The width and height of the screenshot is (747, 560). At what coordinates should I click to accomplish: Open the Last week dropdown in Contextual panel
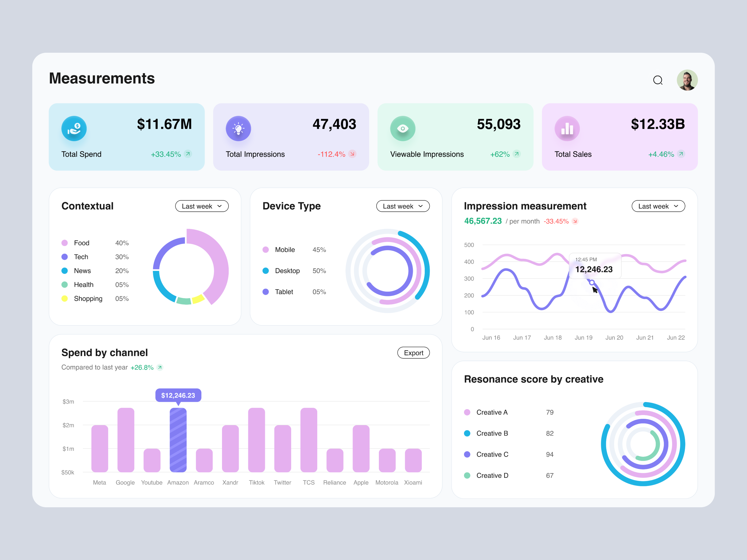202,206
